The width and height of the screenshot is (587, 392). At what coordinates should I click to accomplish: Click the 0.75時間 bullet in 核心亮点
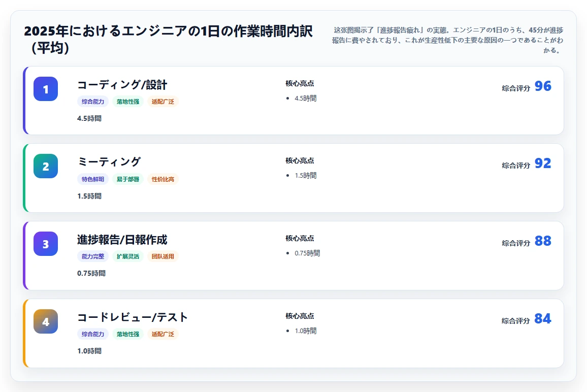tap(307, 253)
